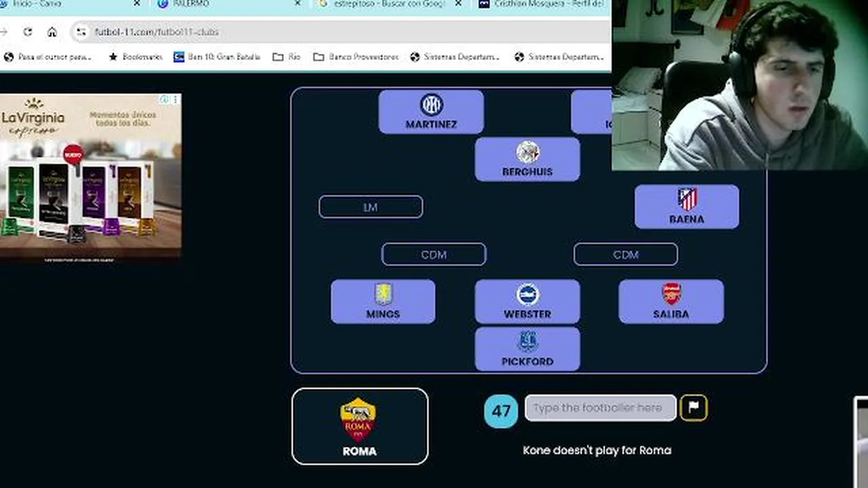Click the streamer webcam overlay
The width and height of the screenshot is (868, 488).
(x=740, y=85)
